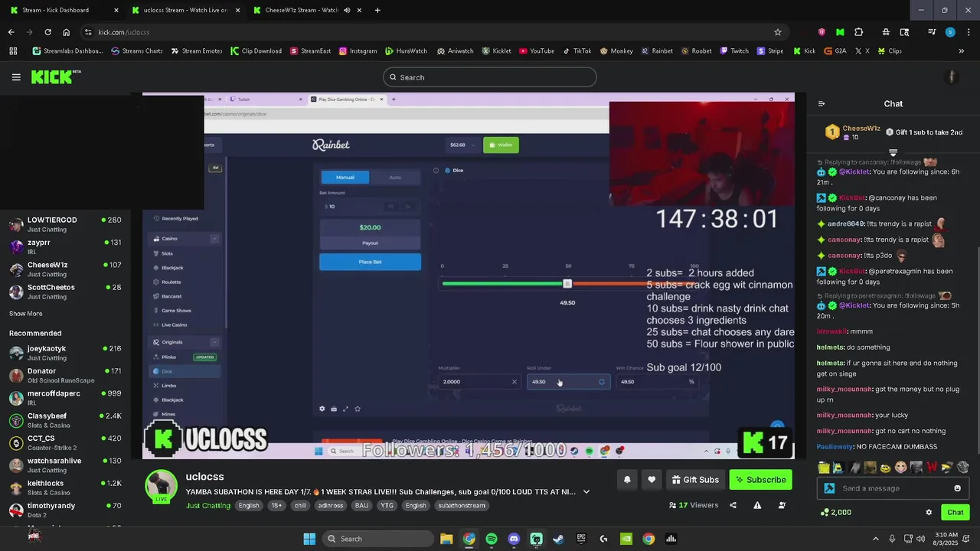Click CheeseW1z top gifter entry

(x=853, y=132)
